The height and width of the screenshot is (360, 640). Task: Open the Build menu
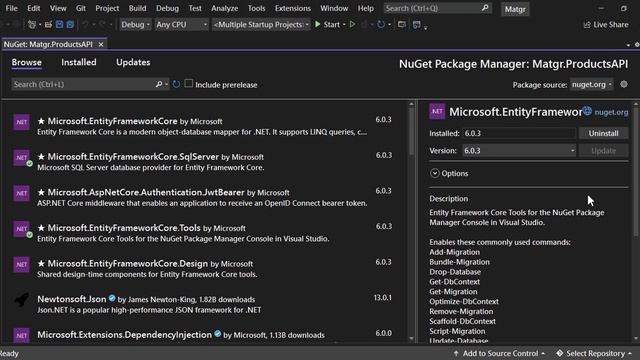click(137, 8)
